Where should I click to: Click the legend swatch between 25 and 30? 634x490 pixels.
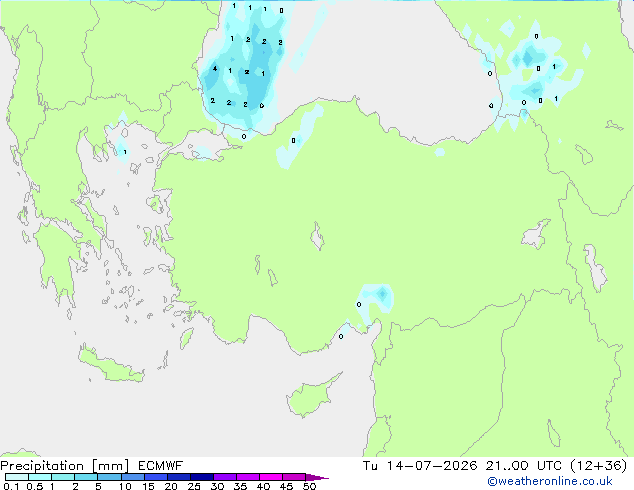pyautogui.click(x=201, y=477)
